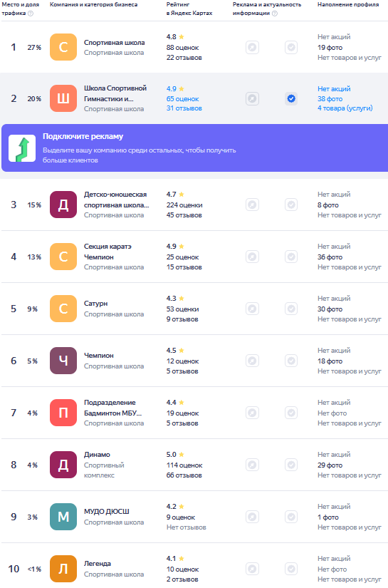Image resolution: width=388 pixels, height=588 pixels.
Task: Click the '38 фото' link
Action: pyautogui.click(x=330, y=99)
